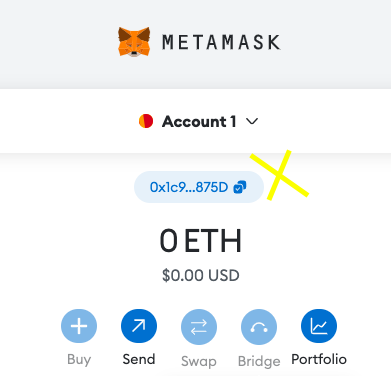This screenshot has height=376, width=391.
Task: Click the 0 ETH balance
Action: coord(200,241)
